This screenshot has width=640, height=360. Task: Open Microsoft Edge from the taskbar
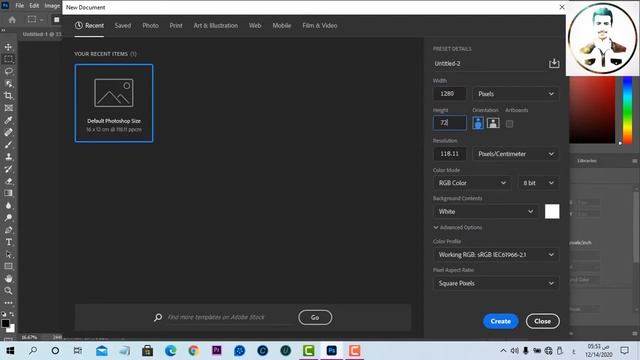click(171, 351)
